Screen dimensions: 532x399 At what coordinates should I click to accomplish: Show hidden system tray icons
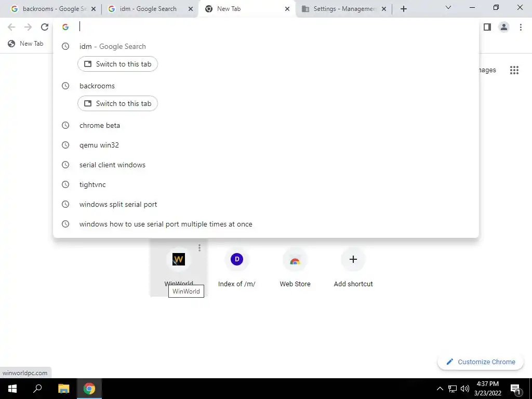click(440, 389)
